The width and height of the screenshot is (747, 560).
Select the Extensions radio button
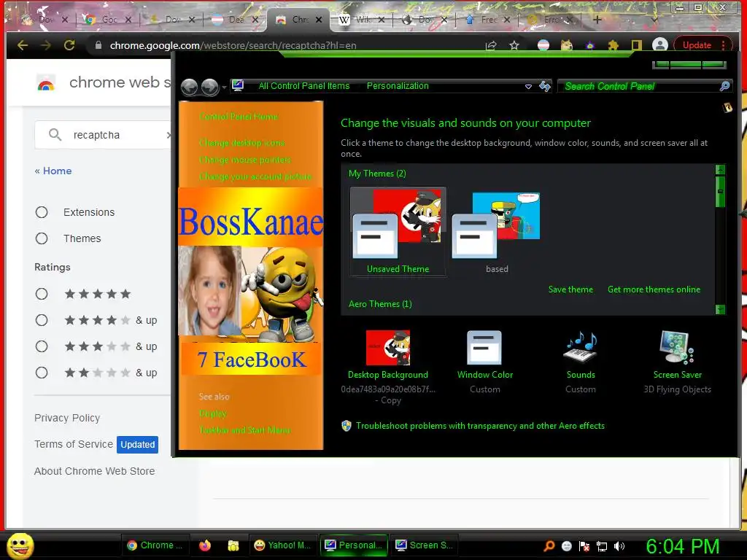42,212
